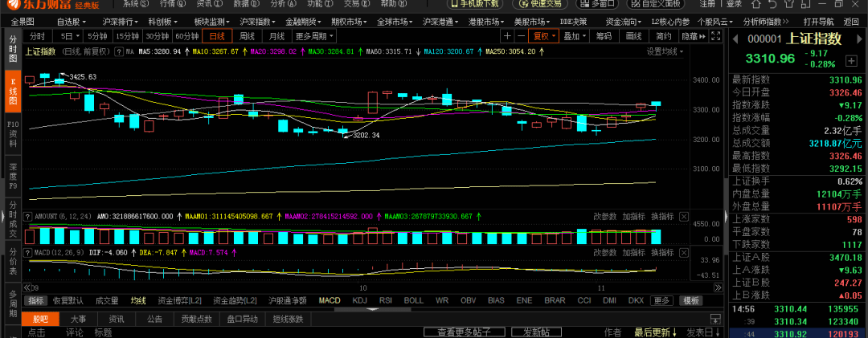
Task: Go to next stock with right arrow
Action: tap(861, 38)
